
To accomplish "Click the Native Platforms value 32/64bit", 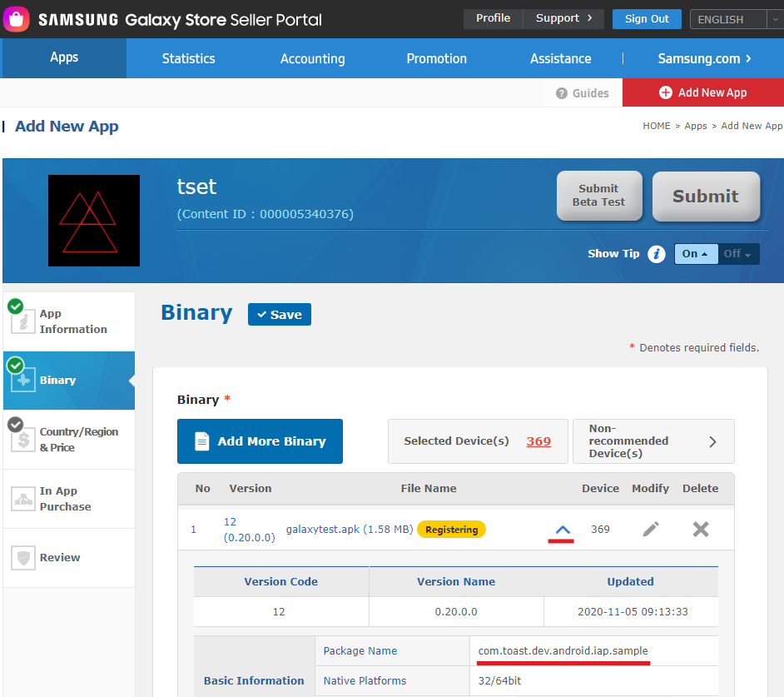I will click(x=499, y=680).
